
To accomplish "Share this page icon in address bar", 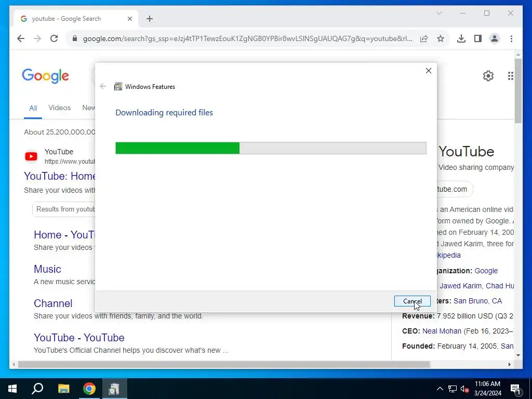I will [424, 38].
